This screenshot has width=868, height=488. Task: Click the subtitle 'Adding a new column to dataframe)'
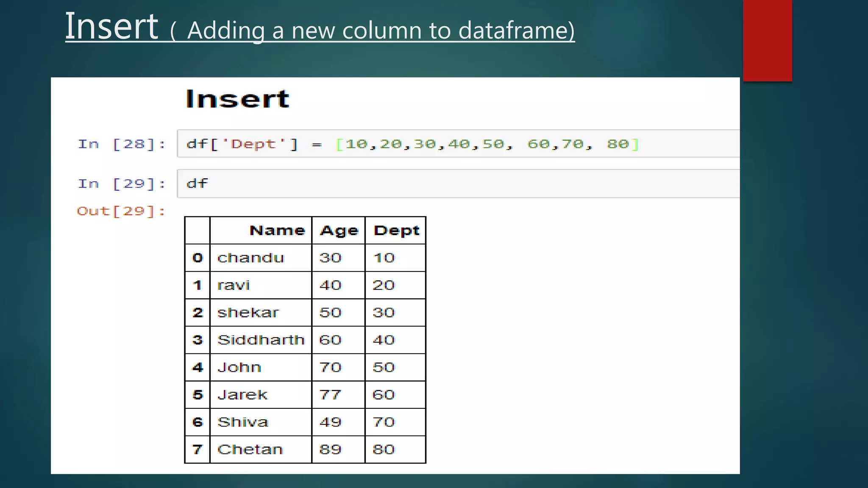click(381, 30)
